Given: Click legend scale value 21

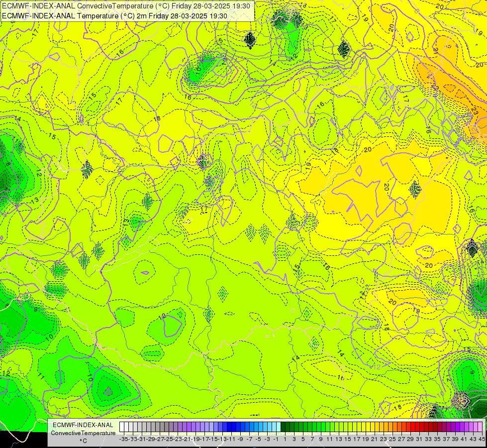Looking at the screenshot, I should 374,439.
